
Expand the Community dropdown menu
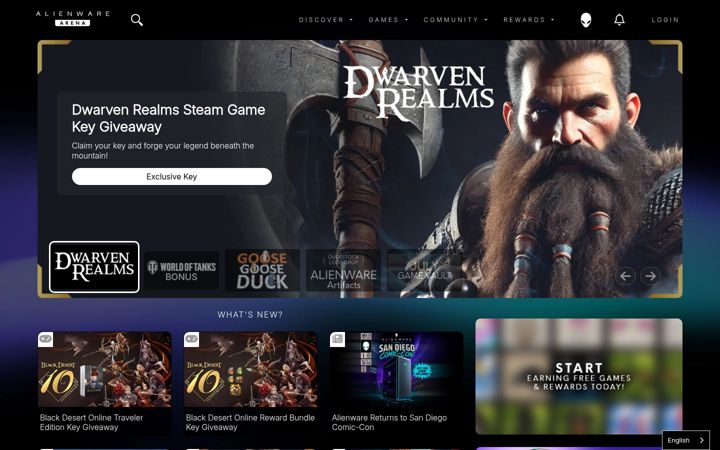coord(456,20)
